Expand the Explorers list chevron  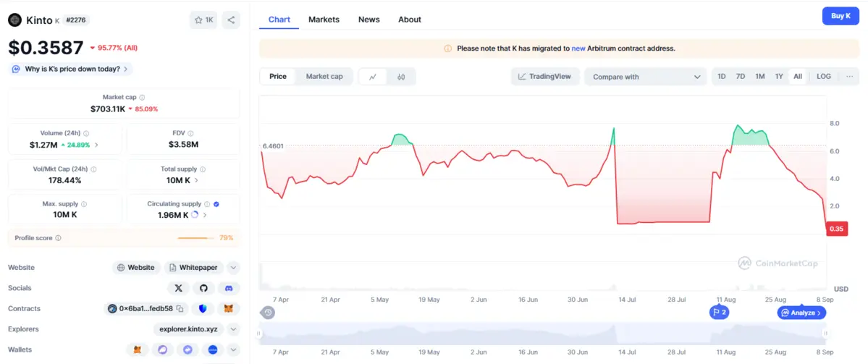pyautogui.click(x=233, y=329)
